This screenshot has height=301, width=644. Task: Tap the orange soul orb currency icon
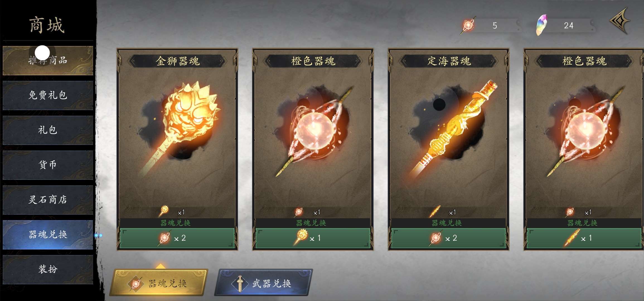coord(468,25)
